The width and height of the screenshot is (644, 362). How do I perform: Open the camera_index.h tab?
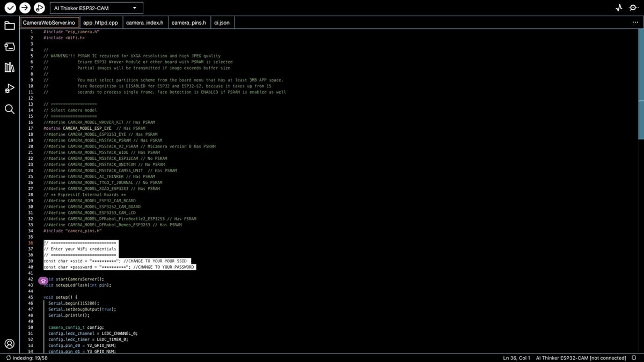click(x=144, y=23)
